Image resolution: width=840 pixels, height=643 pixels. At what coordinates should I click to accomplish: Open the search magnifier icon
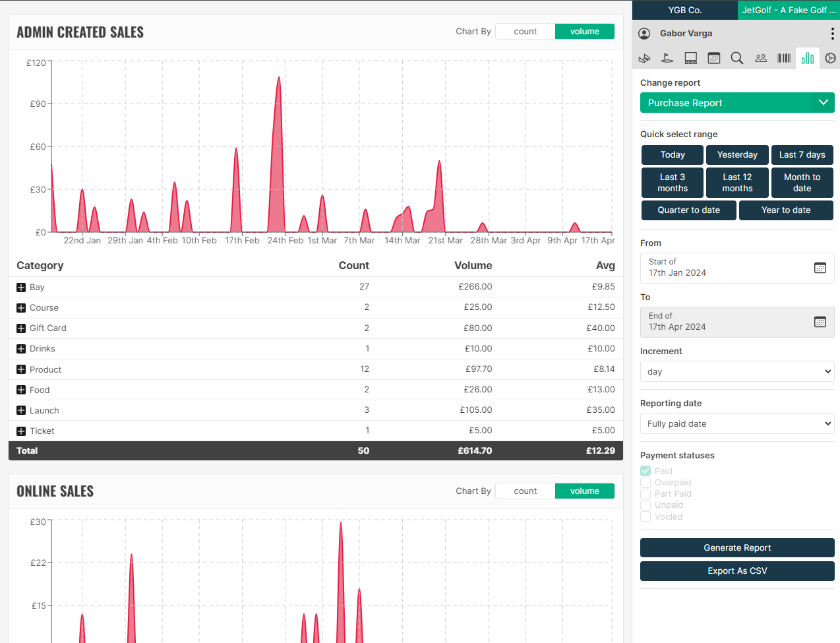(737, 58)
